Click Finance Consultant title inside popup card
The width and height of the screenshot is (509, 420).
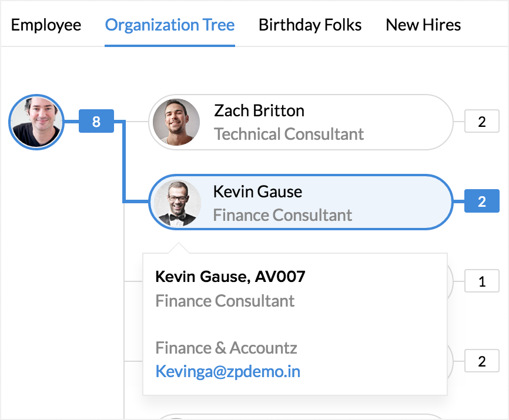225,301
